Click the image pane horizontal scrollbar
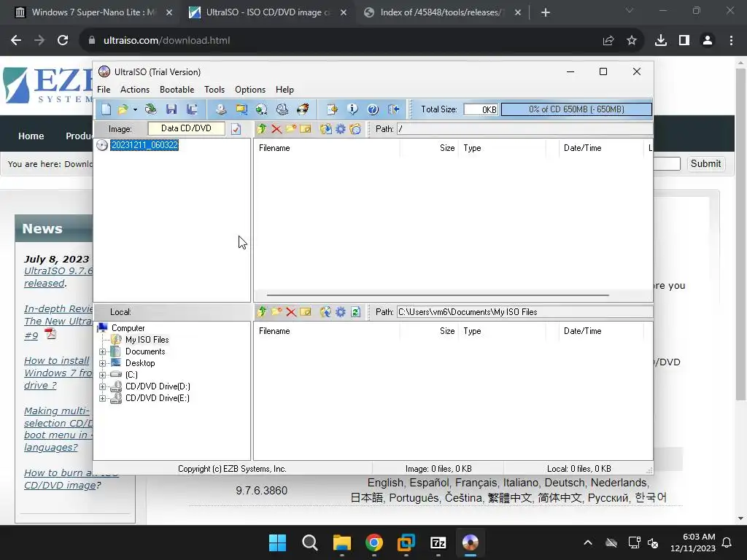The image size is (747, 560). (438, 295)
